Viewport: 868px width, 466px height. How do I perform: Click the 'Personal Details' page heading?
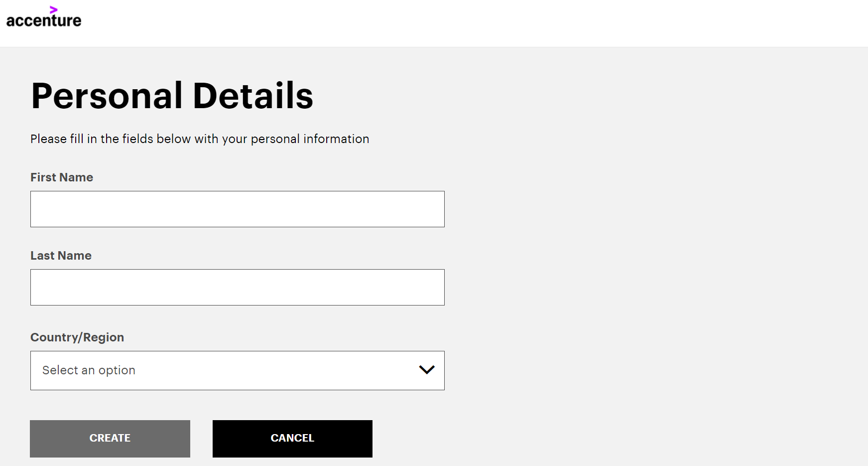172,96
